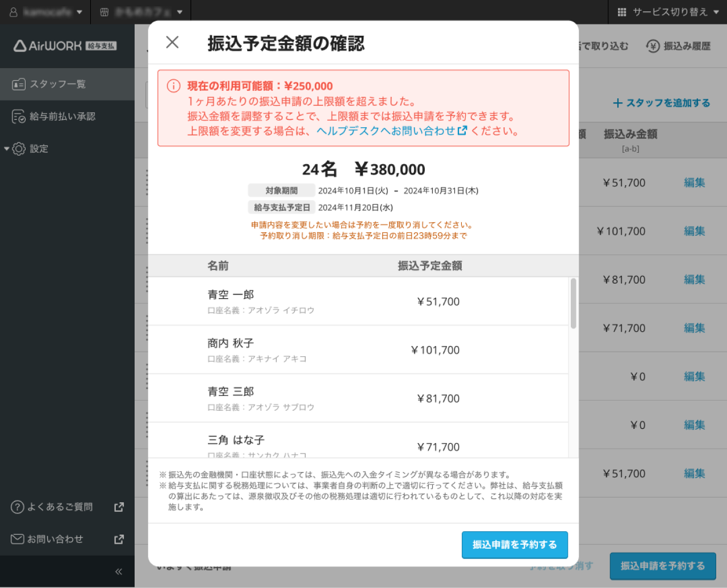Click external link icon next to よくあるご質問
The image size is (727, 588).
119,507
